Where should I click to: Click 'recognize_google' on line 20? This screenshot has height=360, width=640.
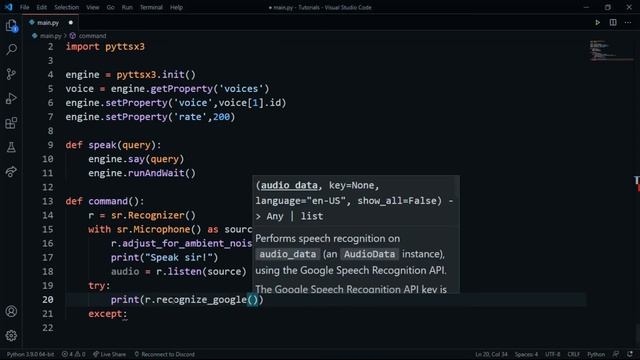click(x=201, y=300)
